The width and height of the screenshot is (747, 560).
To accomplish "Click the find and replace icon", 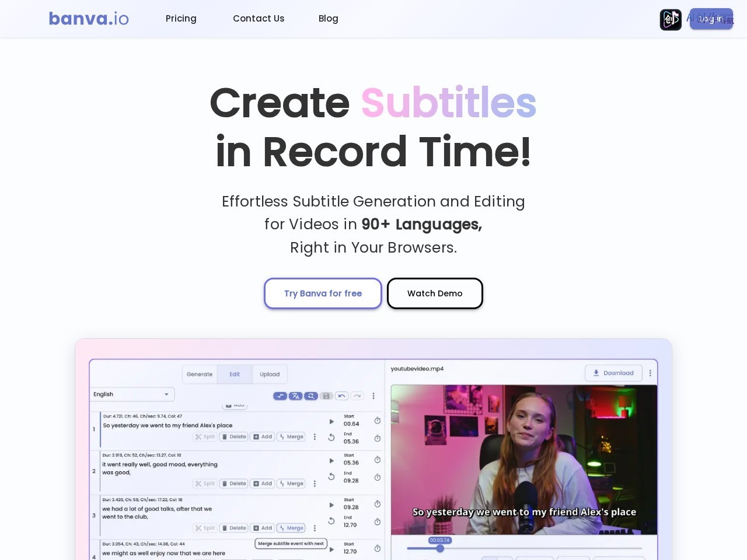I will 311,396.
